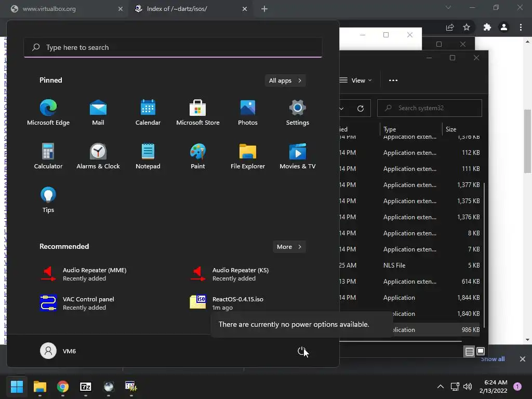This screenshot has width=532, height=399.
Task: Share this page in Chrome
Action: 450,28
